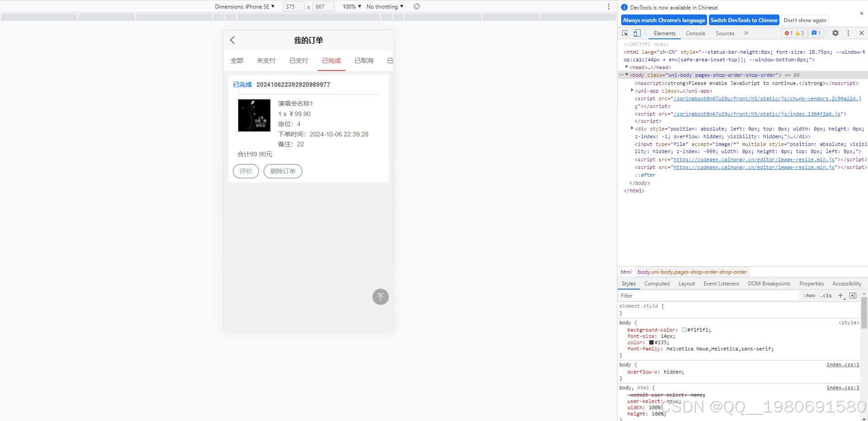868x421 pixels.
Task: Toggle the computed styles sidebar icon
Action: tap(853, 295)
